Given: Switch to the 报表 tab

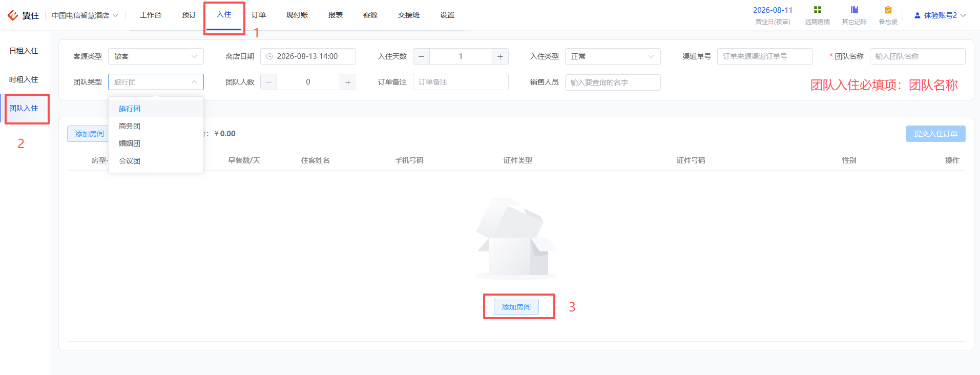Looking at the screenshot, I should 336,15.
